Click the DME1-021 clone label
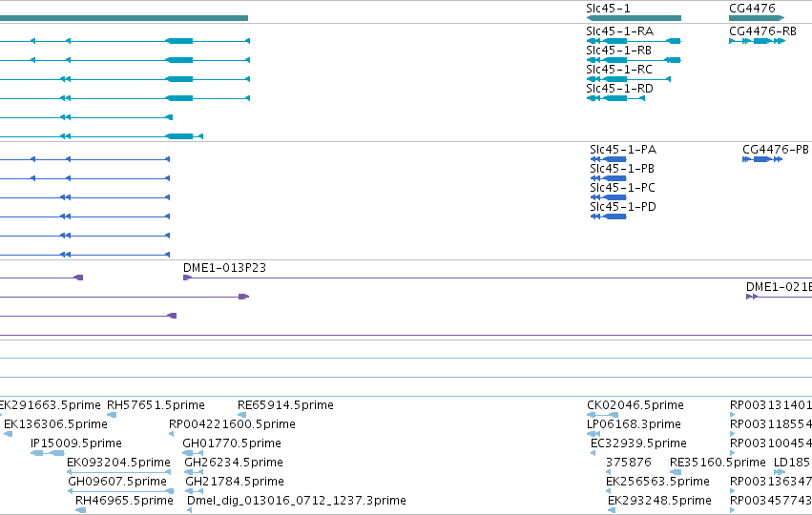The width and height of the screenshot is (812, 515). tap(779, 287)
